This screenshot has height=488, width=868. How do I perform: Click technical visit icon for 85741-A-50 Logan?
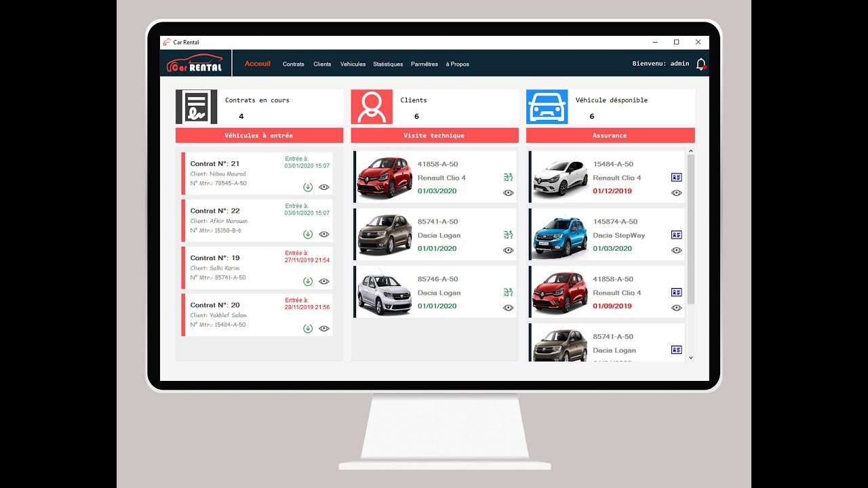coord(508,235)
